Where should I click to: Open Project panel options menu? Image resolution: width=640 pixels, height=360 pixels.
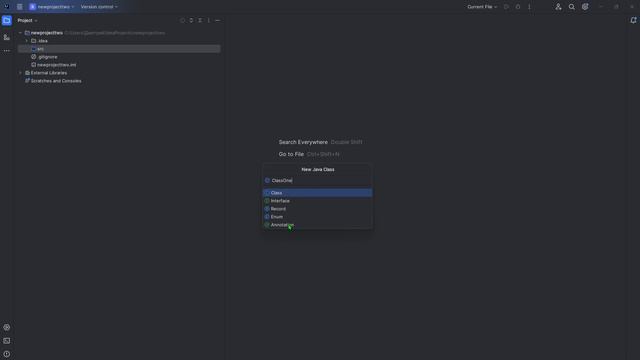click(x=209, y=20)
